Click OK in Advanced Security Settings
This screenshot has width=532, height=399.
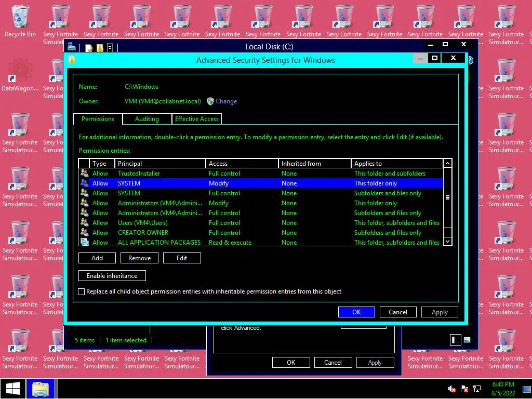tap(356, 312)
